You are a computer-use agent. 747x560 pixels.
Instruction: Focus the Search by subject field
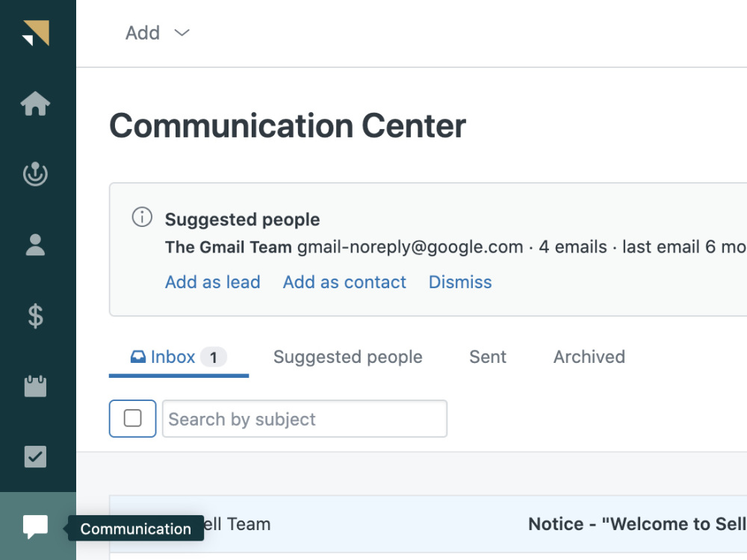pyautogui.click(x=305, y=419)
